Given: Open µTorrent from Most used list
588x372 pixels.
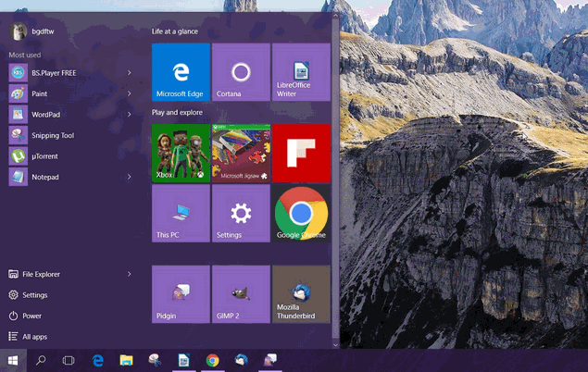Looking at the screenshot, I should coord(71,156).
